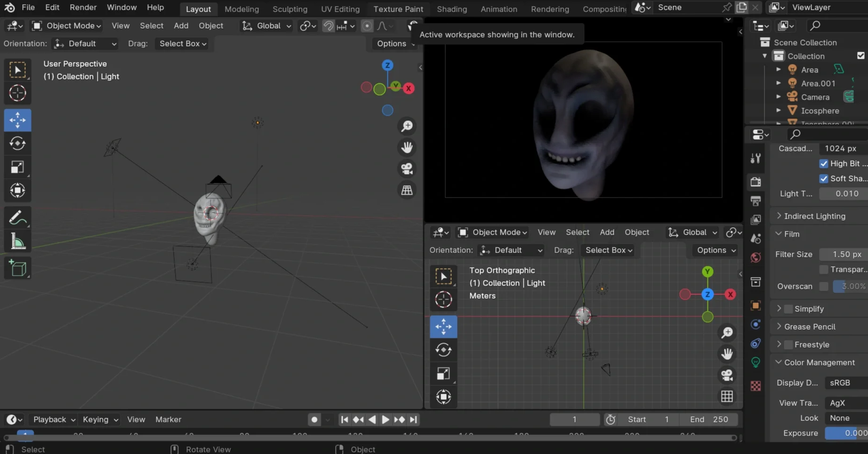Enable the Freestyle checkbox
Screen dimensions: 868x454
(x=788, y=344)
